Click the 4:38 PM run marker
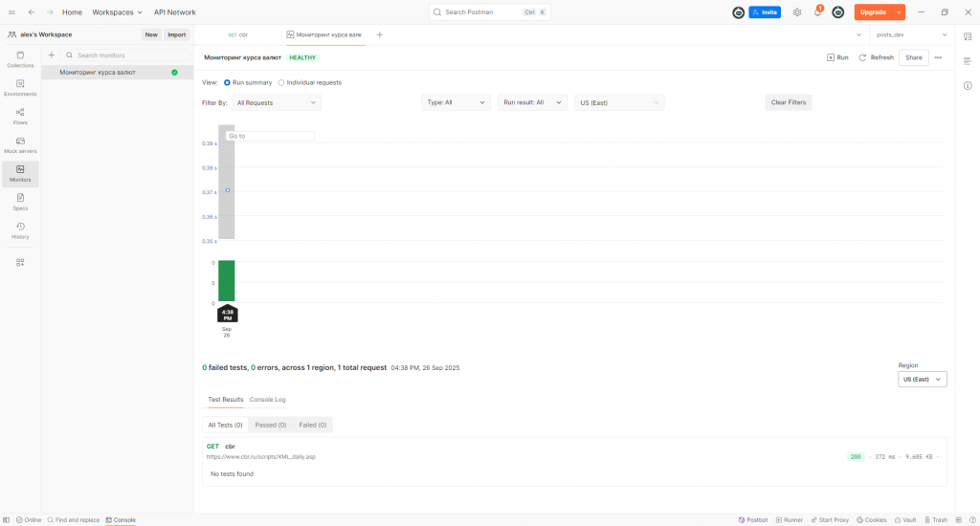980x526 pixels. pyautogui.click(x=228, y=314)
